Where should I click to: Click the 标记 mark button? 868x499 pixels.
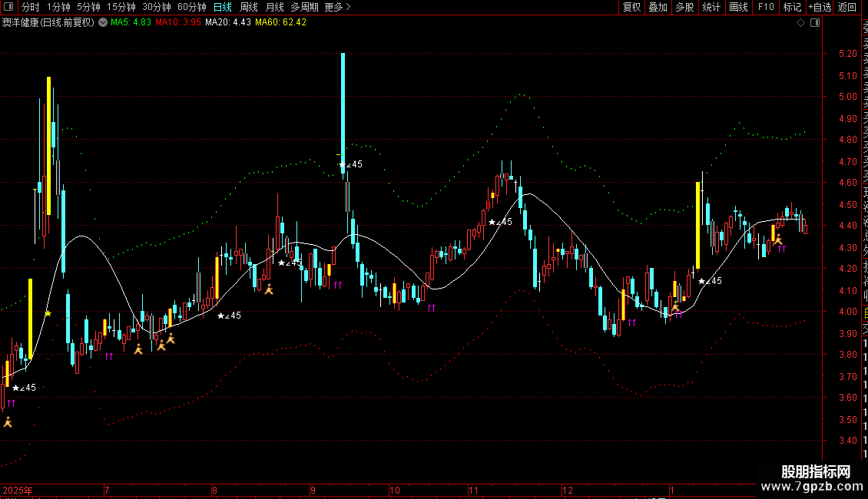[792, 7]
